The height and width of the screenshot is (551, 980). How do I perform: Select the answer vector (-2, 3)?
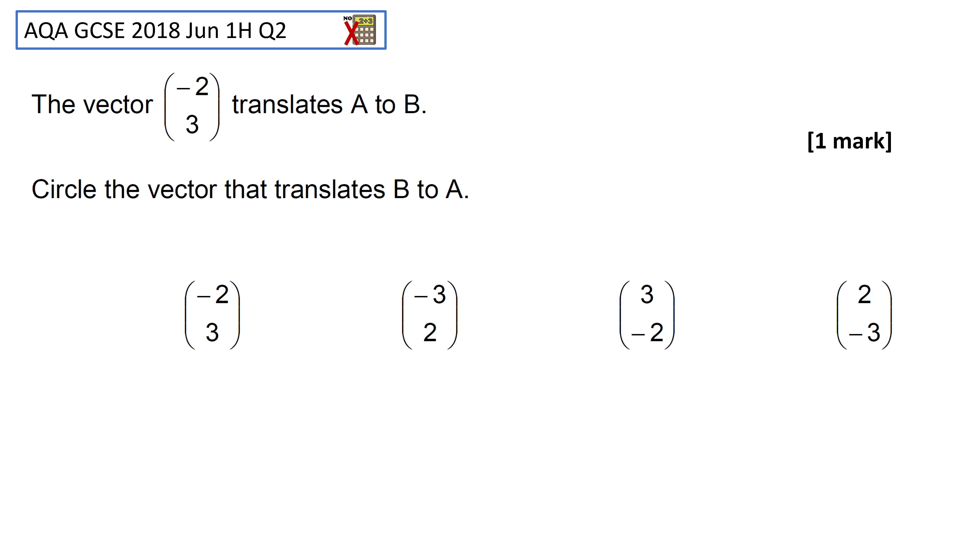pos(212,315)
